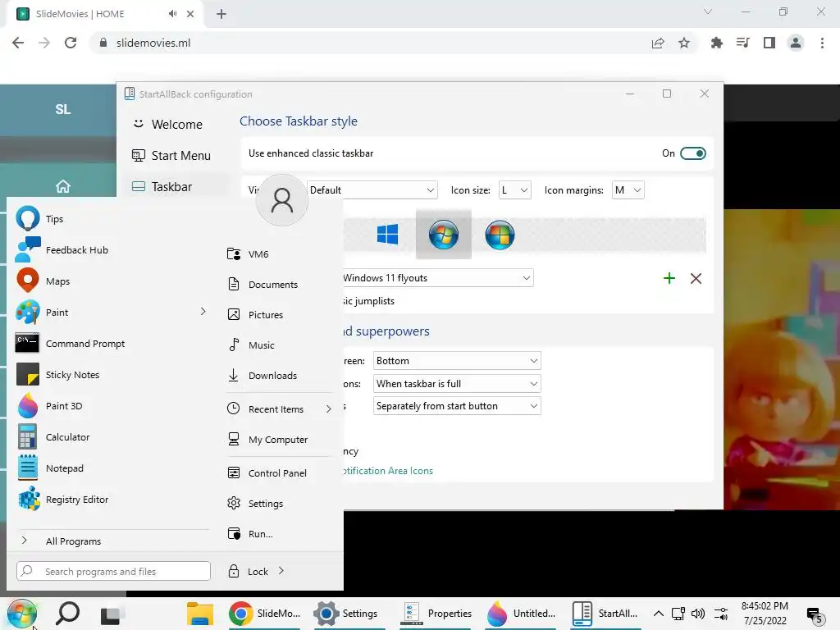Image resolution: width=840 pixels, height=630 pixels.
Task: Click the green plus add-orb icon
Action: 669,278
